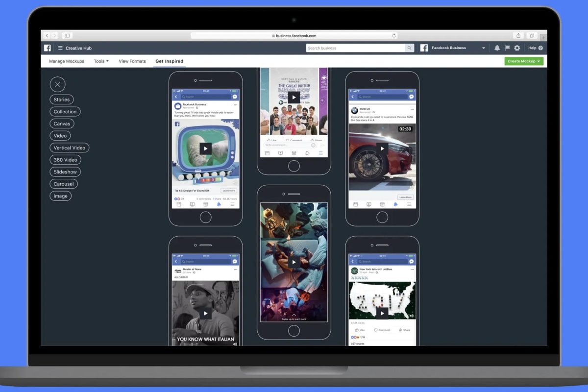Open the notifications bell
588x392 pixels.
pos(497,48)
